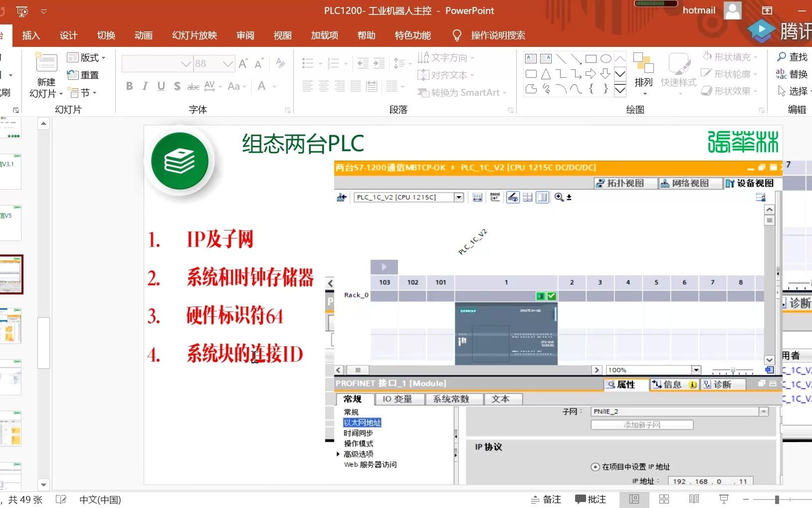This screenshot has width=812, height=508.
Task: Open Shape Outline (形状轮廓) dropdown
Action: pos(729,74)
